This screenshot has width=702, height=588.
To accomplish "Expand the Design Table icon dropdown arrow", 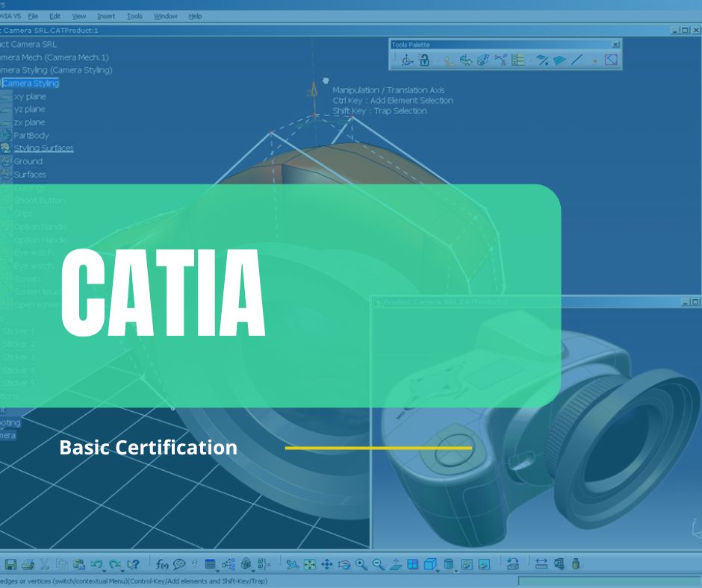I will click(217, 570).
